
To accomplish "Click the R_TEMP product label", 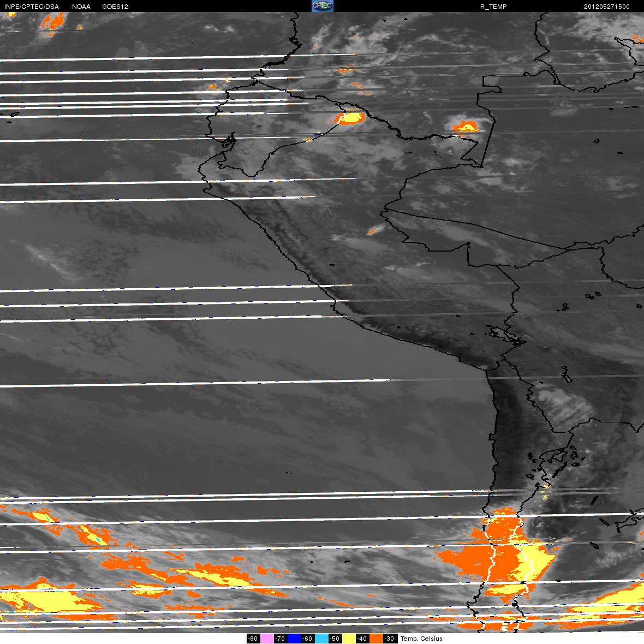I will 493,7.
